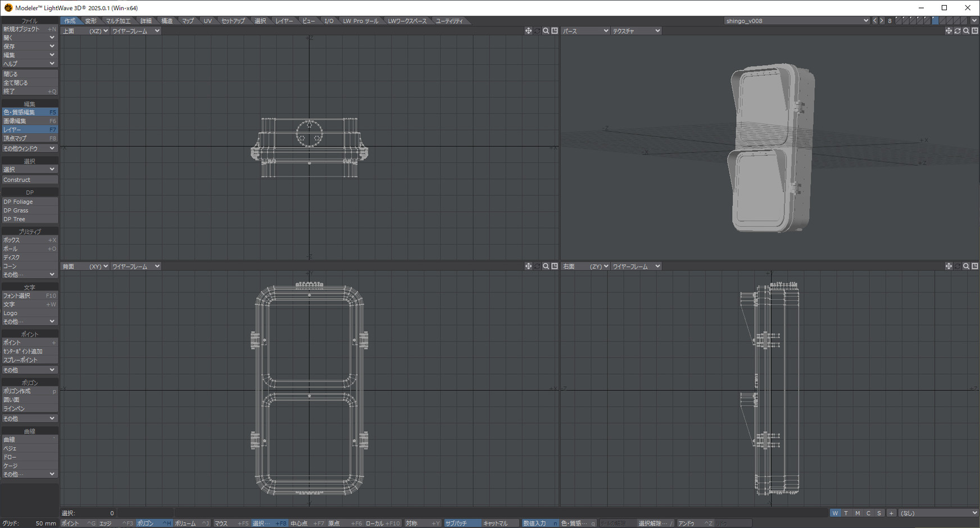Screen dimensions: 980x528
Task: Select first layer slot in layer bank
Action: 899,21
